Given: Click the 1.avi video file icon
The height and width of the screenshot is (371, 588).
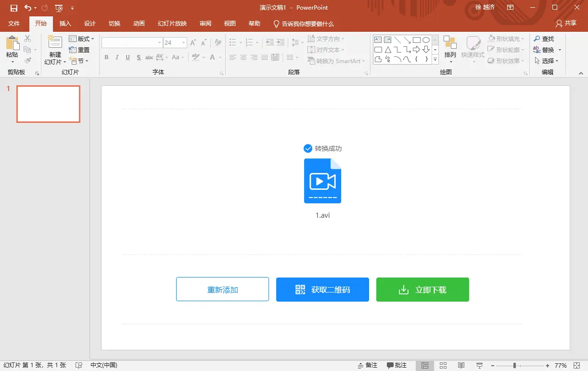Looking at the screenshot, I should pos(322,181).
